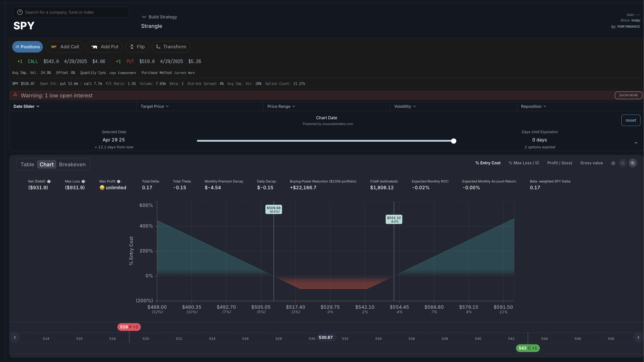Select % Entry Cost chart mode
This screenshot has height=362, width=644.
[488, 163]
